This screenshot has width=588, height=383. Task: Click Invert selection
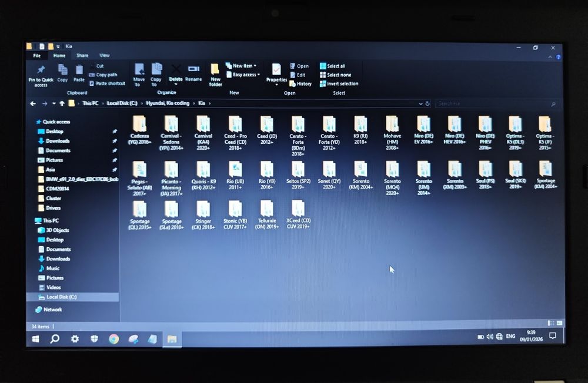pos(339,83)
